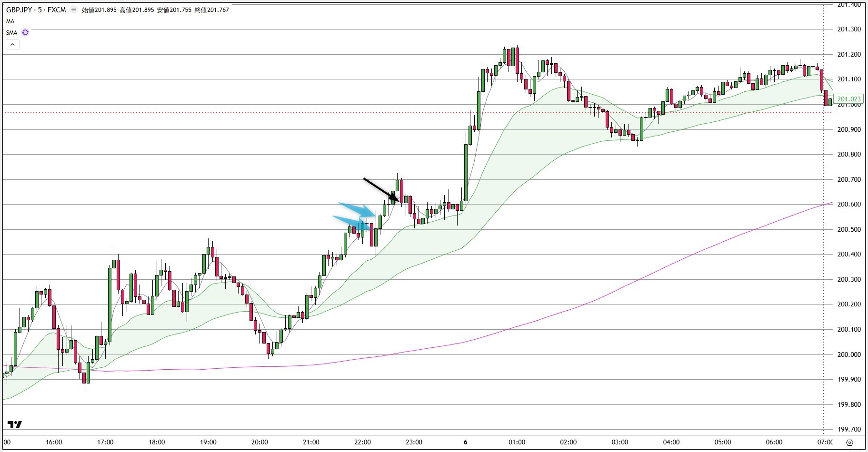
Task: Click the 20:00 label on the time axis
Action: tap(259, 442)
